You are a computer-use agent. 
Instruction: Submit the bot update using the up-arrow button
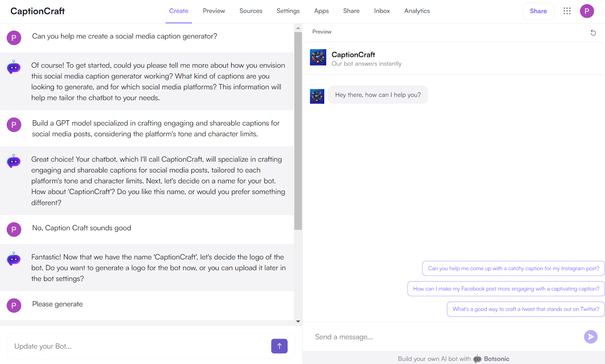[279, 346]
